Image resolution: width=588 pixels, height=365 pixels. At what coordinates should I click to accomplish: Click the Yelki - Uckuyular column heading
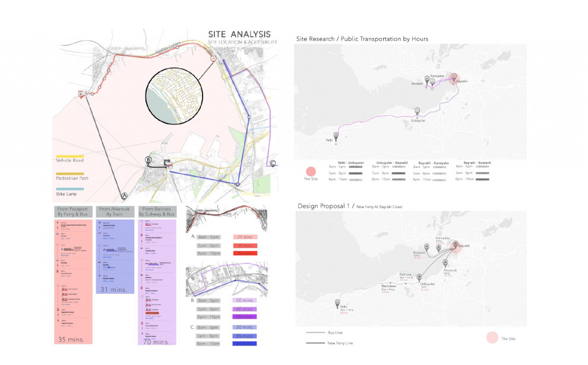(350, 163)
